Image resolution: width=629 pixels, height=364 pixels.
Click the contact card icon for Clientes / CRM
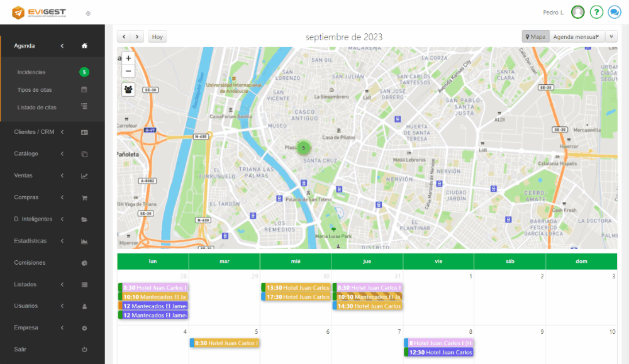pyautogui.click(x=84, y=132)
